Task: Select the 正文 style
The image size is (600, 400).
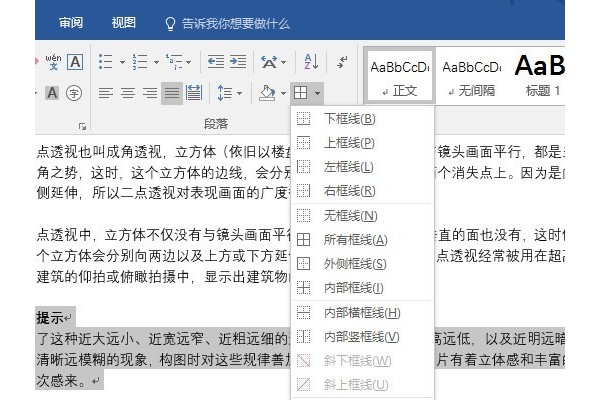Action: pos(399,75)
